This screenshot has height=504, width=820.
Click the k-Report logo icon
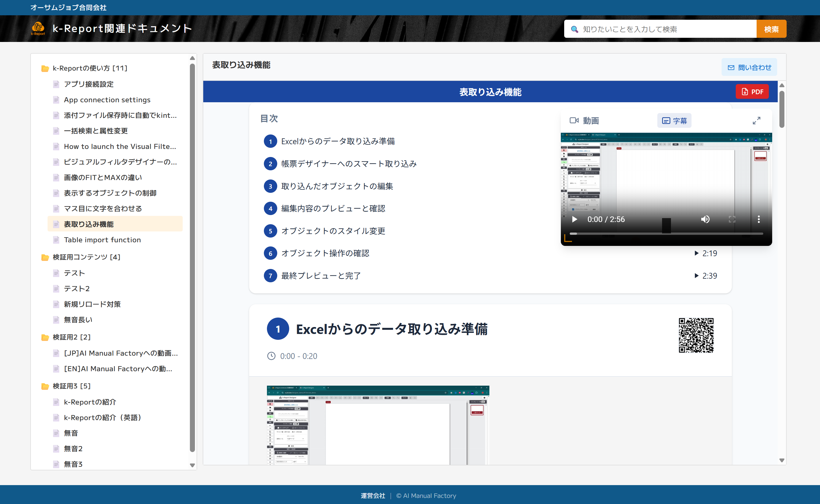[38, 28]
